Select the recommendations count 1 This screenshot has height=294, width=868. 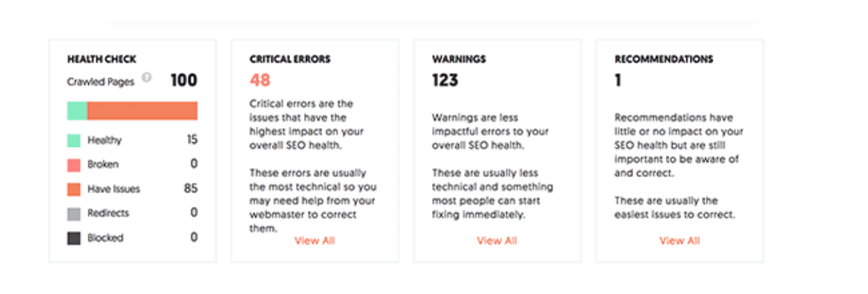tap(618, 80)
